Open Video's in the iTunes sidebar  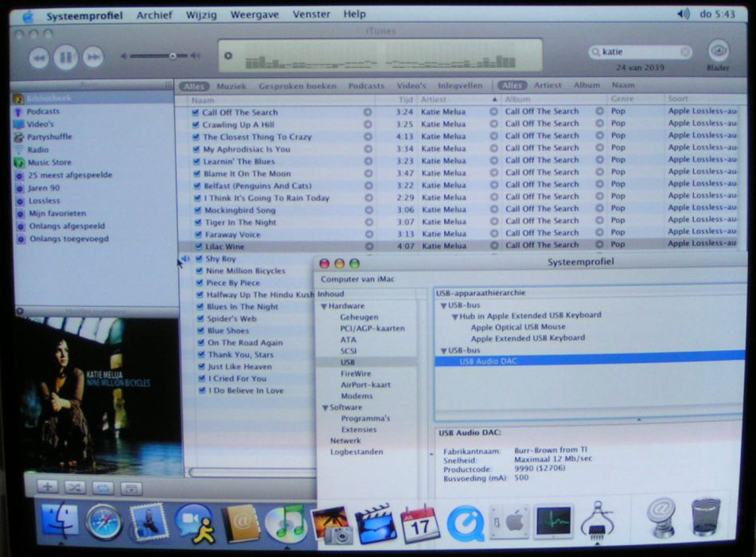(x=40, y=124)
